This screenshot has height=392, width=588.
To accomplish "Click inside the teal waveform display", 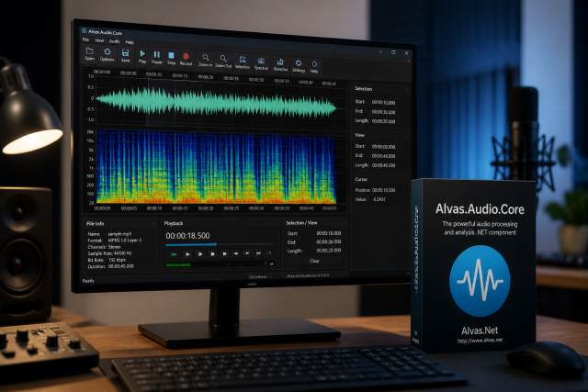I will point(217,101).
